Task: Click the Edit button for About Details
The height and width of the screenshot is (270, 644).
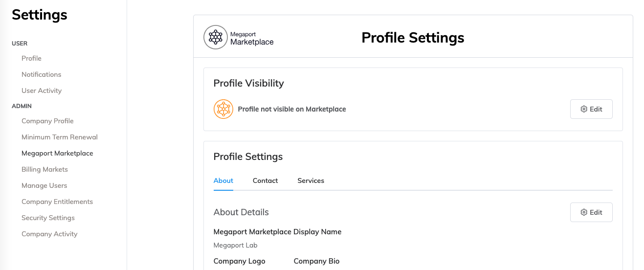Action: (591, 212)
